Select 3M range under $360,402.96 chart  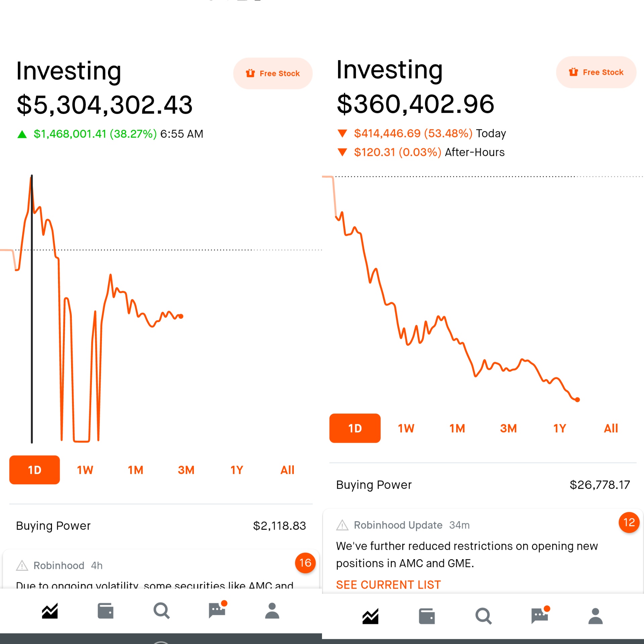(508, 428)
